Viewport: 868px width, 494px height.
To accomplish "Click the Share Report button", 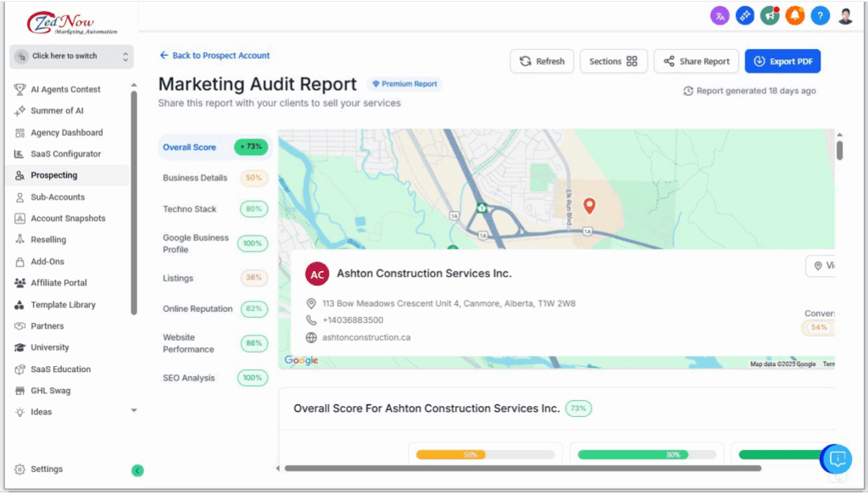I will point(697,61).
